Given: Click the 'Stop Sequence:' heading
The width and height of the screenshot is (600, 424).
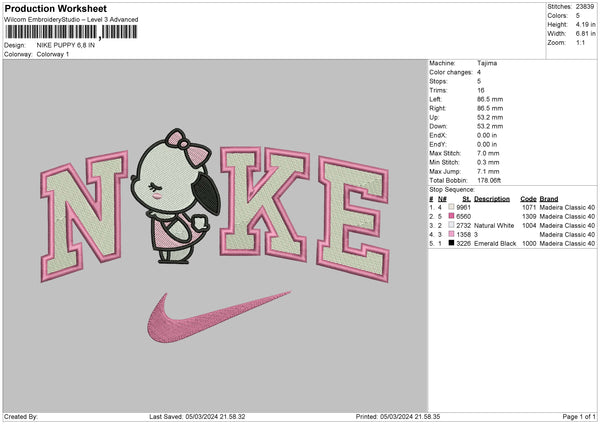Looking at the screenshot, I should 452,190.
